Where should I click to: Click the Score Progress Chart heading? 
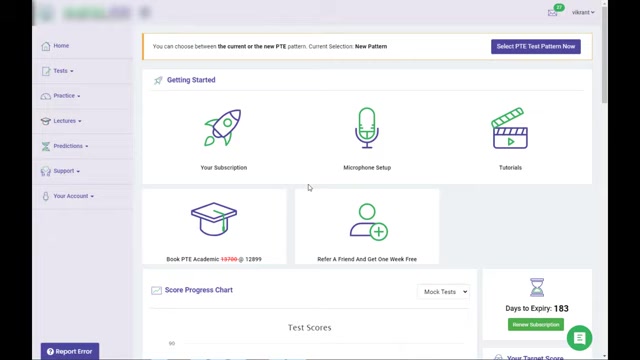(x=199, y=290)
